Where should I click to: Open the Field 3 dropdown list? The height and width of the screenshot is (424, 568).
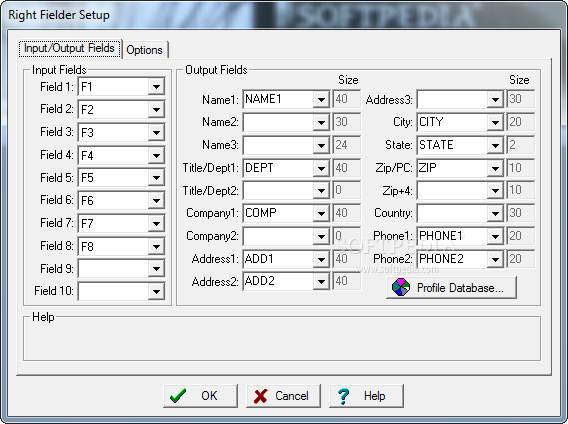156,133
